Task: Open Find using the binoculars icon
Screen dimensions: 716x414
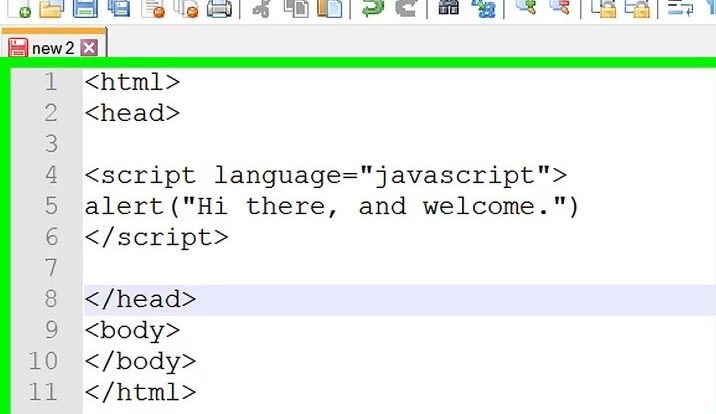Action: (x=448, y=7)
